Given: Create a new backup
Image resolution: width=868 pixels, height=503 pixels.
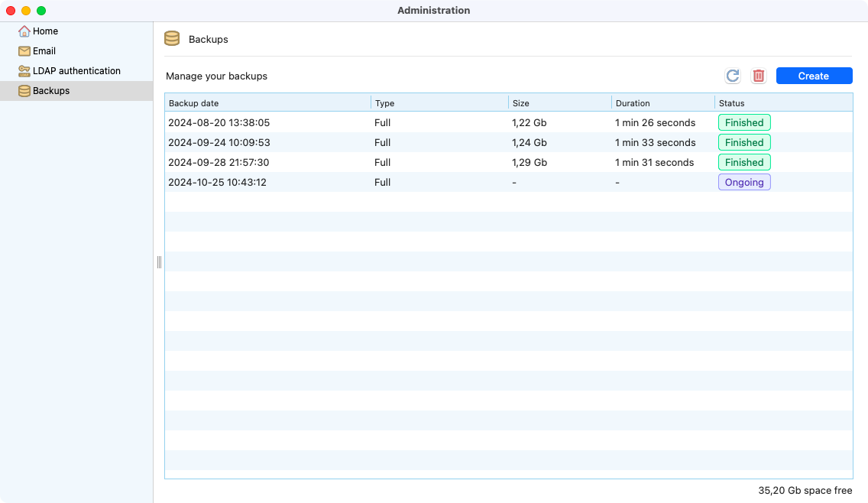Looking at the screenshot, I should 814,76.
